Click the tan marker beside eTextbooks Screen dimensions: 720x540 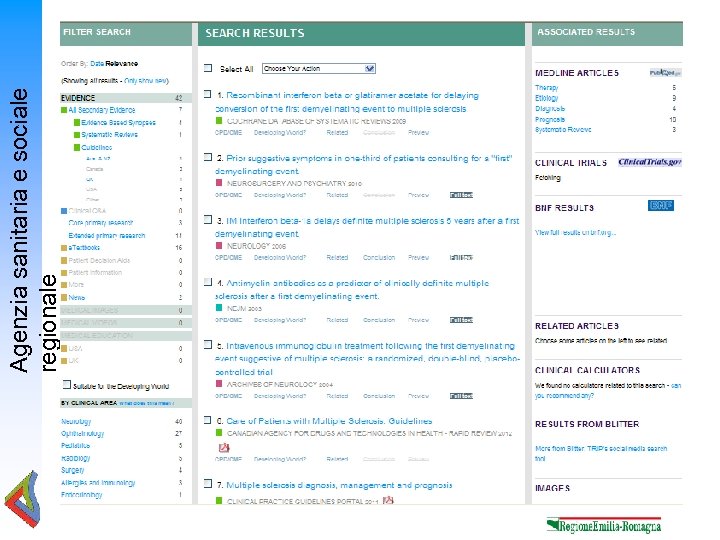tap(64, 248)
